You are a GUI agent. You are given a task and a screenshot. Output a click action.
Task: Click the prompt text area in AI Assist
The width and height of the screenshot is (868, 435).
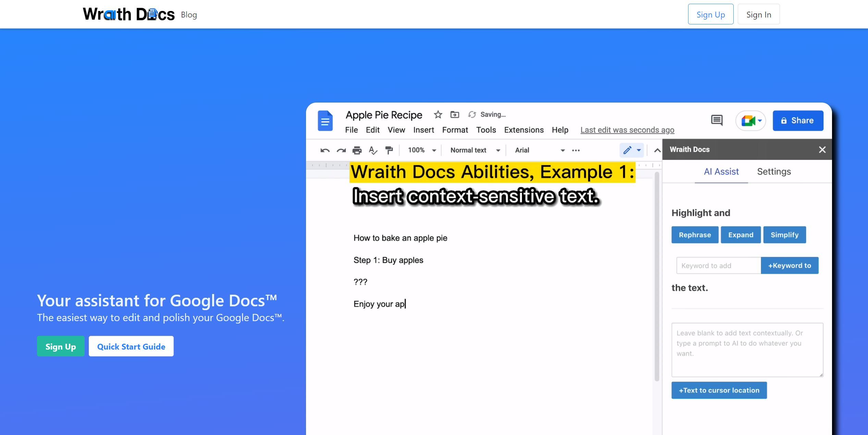[x=747, y=350]
